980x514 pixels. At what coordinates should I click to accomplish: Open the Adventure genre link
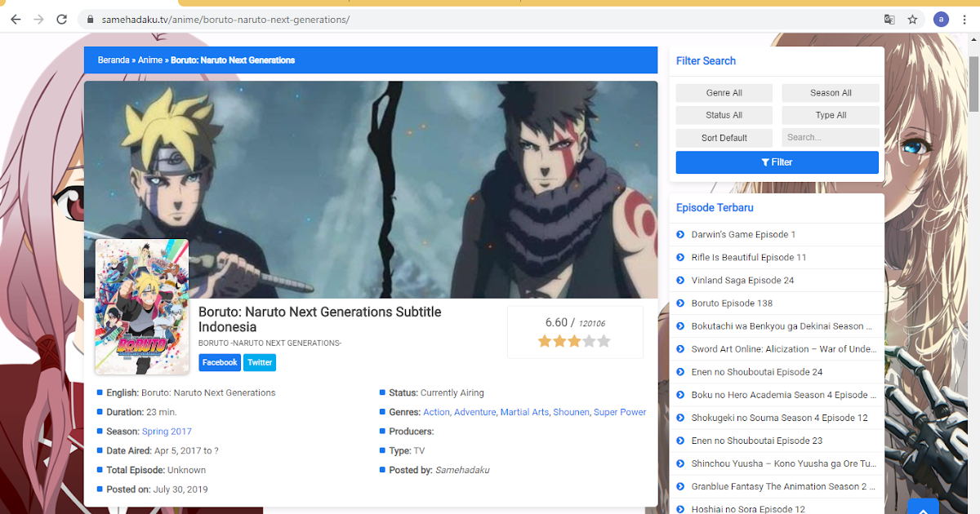475,412
